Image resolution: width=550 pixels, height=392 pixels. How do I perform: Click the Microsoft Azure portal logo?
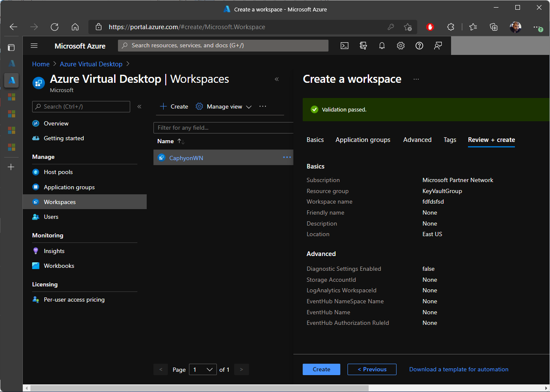(80, 46)
